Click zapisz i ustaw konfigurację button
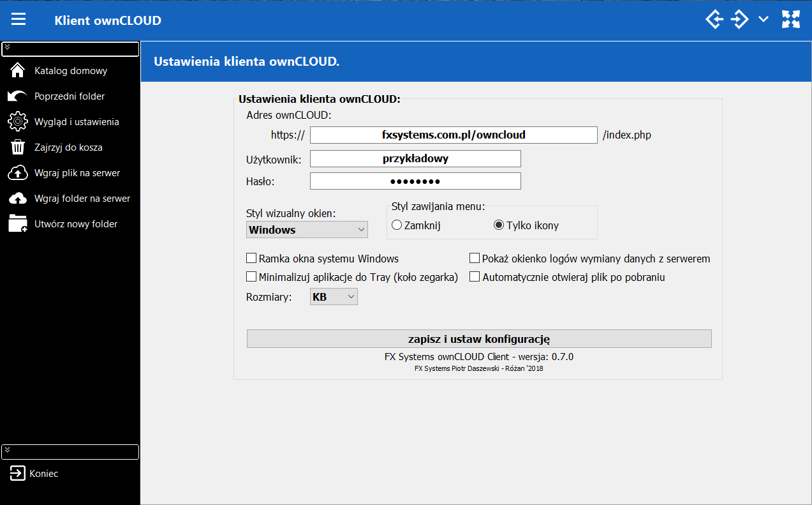 pos(479,338)
